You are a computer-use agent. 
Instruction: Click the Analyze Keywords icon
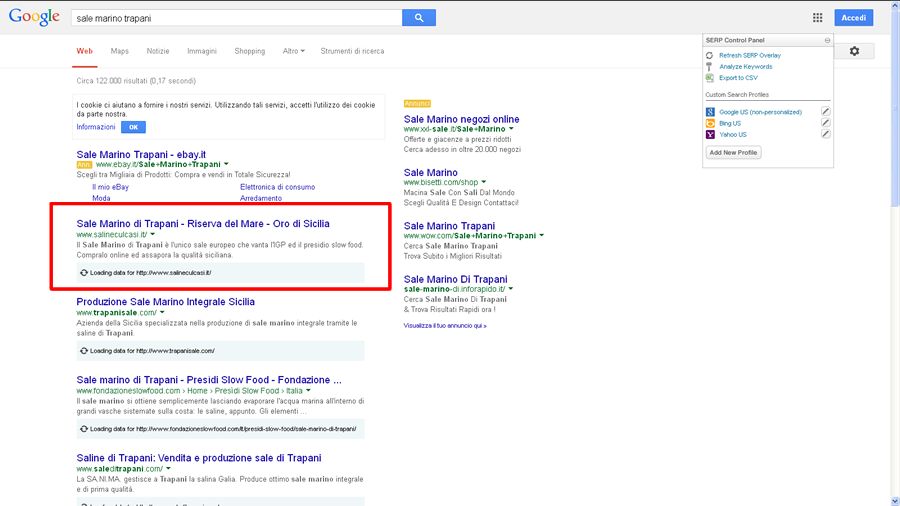[x=709, y=67]
